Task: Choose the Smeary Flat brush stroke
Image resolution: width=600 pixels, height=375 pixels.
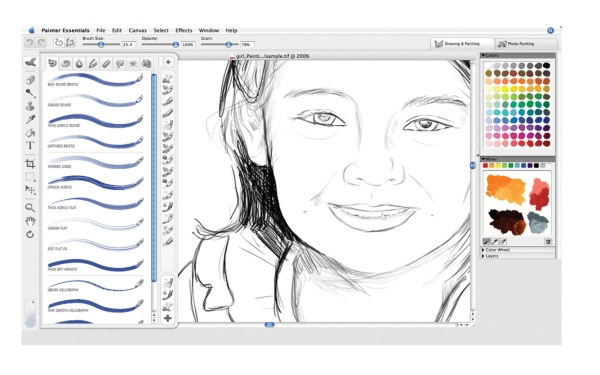Action: tap(95, 224)
